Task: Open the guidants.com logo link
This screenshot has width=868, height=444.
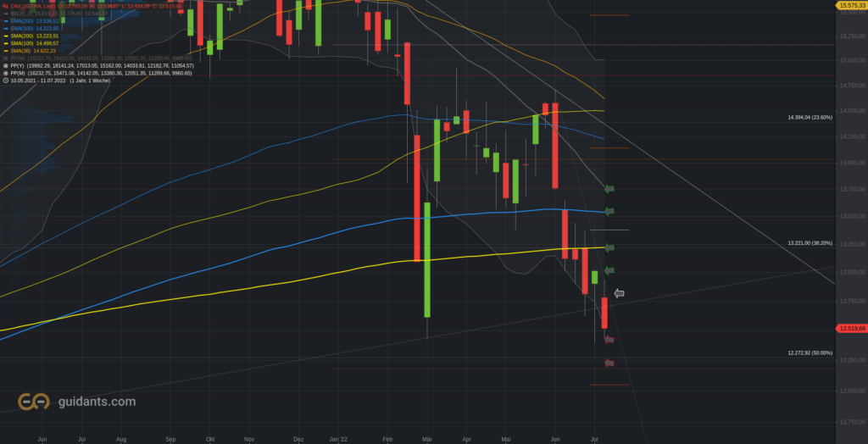Action: pyautogui.click(x=76, y=402)
